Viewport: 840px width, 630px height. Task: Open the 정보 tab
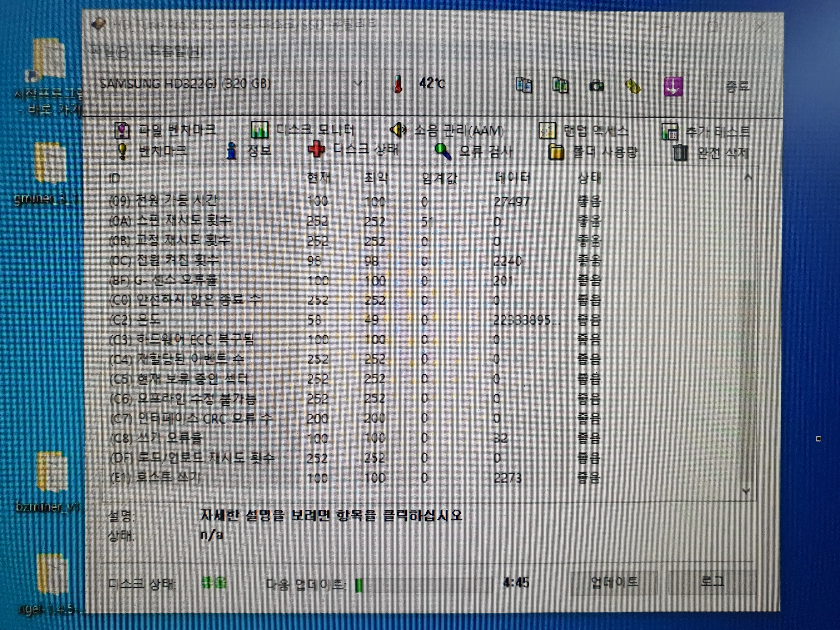(249, 151)
